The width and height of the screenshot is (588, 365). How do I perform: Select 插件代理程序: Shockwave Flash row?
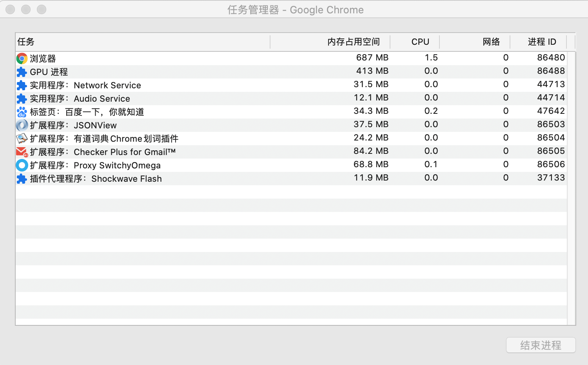coord(291,179)
